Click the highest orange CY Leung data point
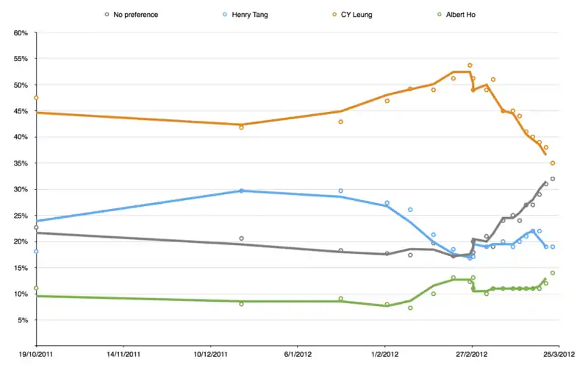Screen dimensions: 588x368 click(470, 65)
